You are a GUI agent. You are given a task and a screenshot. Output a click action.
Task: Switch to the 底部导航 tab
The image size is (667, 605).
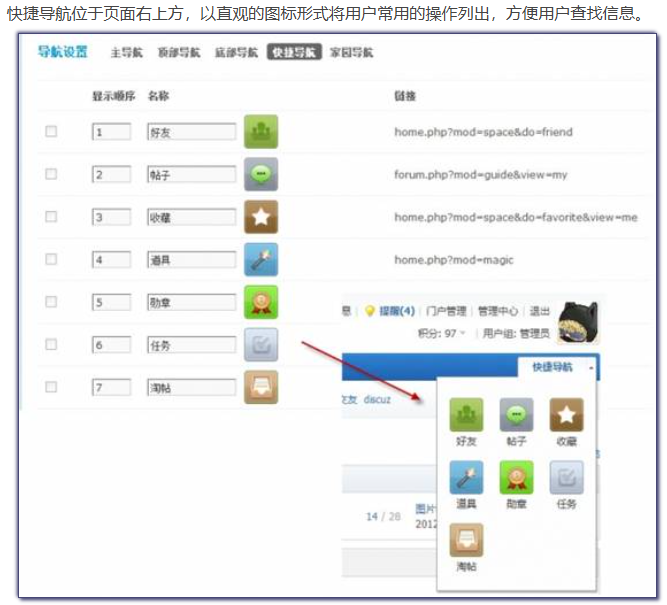235,53
